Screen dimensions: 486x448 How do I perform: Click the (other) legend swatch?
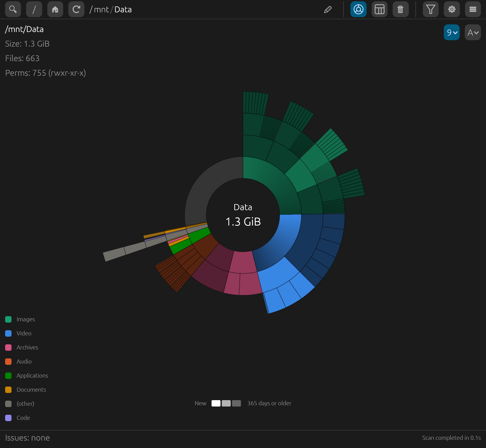click(8, 404)
